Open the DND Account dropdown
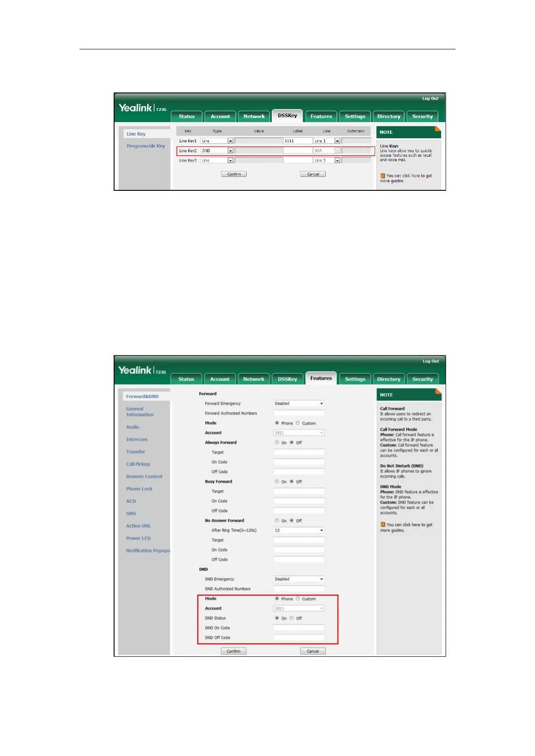This screenshot has width=535, height=756. pos(299,608)
